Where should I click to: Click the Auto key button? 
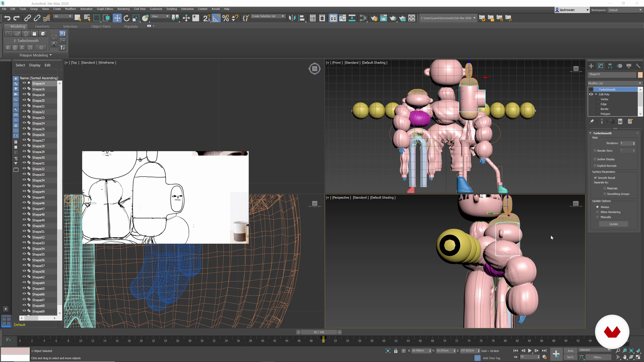click(x=571, y=351)
